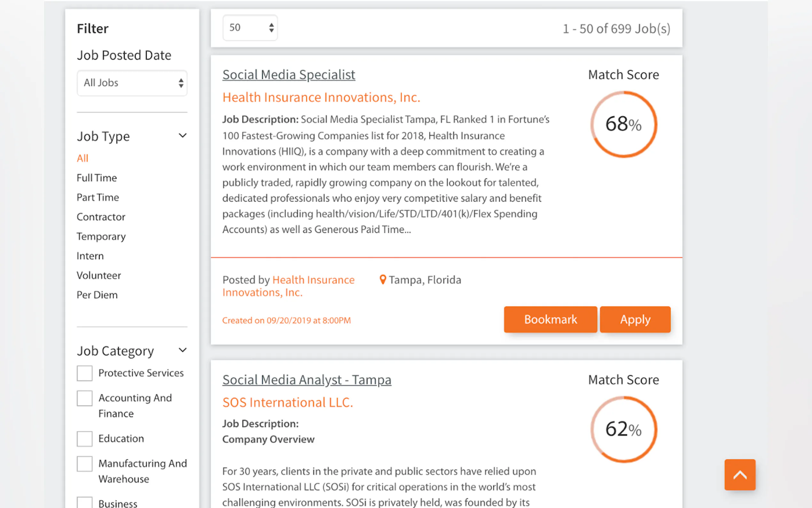The width and height of the screenshot is (812, 508).
Task: Check the Protective Services category checkbox
Action: click(x=84, y=373)
